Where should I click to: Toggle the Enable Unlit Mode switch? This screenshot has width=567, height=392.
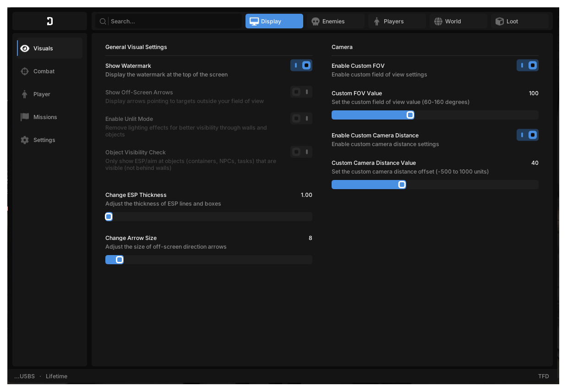point(301,119)
